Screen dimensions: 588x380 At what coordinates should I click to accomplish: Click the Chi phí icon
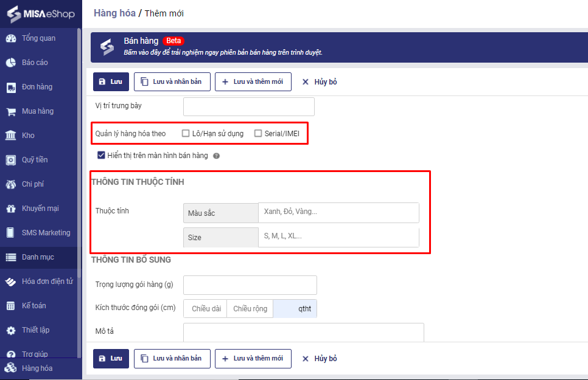click(x=11, y=184)
